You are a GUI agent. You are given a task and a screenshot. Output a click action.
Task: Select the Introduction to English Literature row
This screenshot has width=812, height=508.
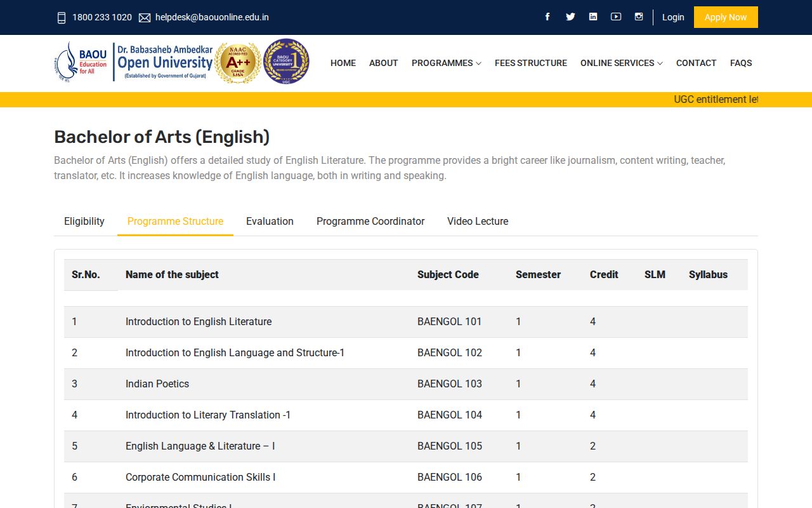(406, 322)
